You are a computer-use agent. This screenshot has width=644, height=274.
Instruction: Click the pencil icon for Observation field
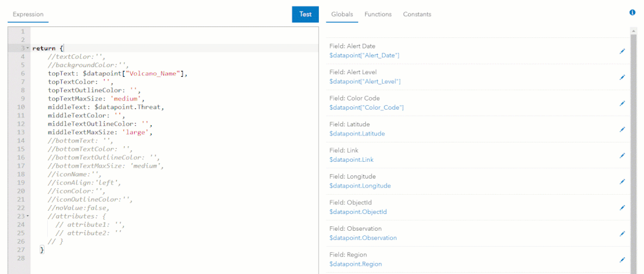[622, 233]
